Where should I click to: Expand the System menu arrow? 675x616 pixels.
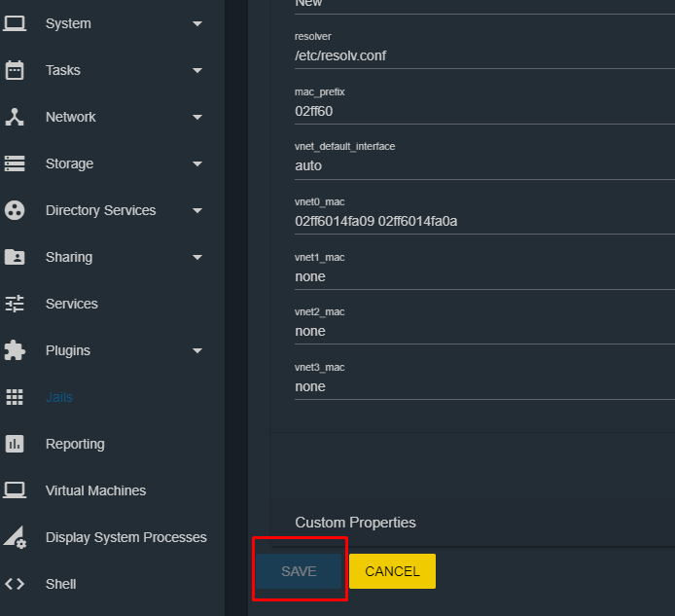coord(197,23)
